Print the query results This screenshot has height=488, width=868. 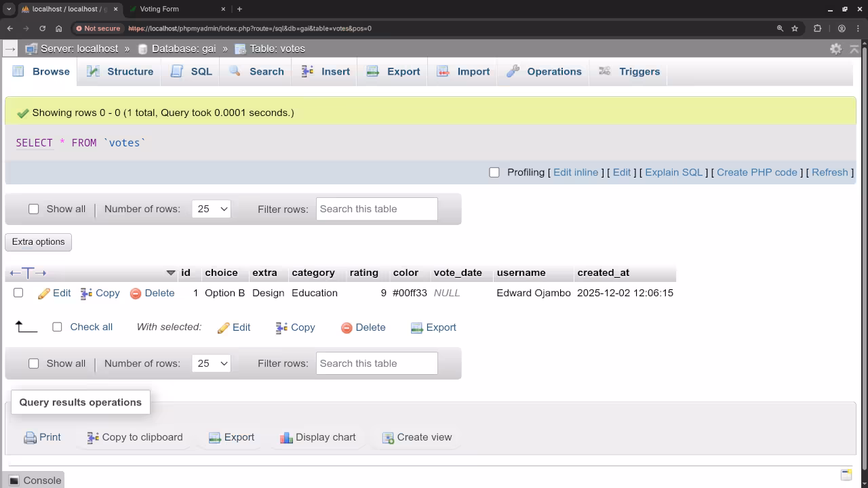[x=42, y=437]
